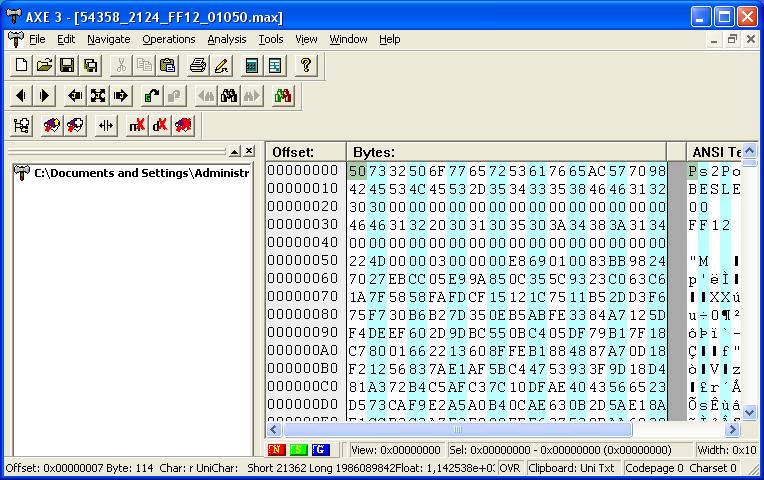Screen dimensions: 764x480
Task: Click the bookmark with red X remove icon
Action: point(183,126)
